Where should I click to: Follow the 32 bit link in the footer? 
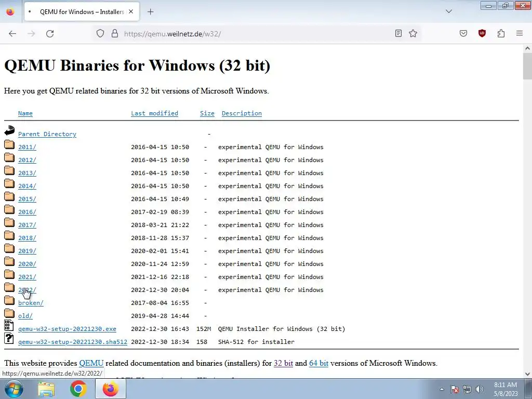(x=283, y=363)
